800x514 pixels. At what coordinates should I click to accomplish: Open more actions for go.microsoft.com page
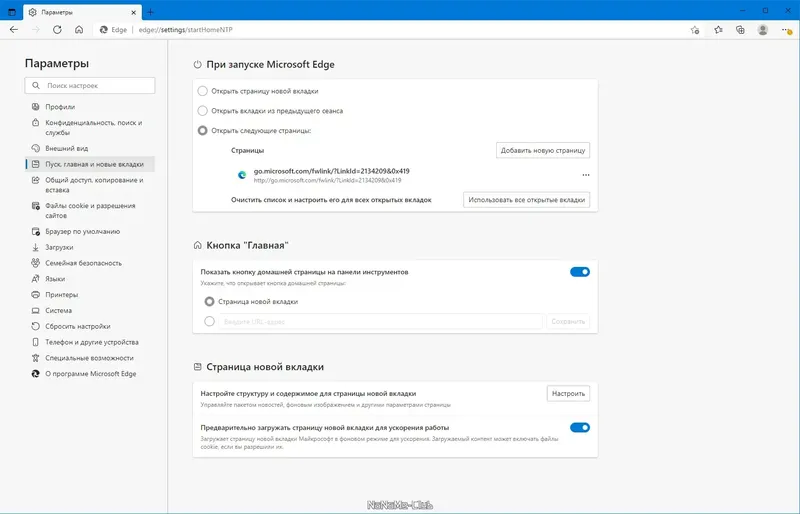pyautogui.click(x=586, y=175)
